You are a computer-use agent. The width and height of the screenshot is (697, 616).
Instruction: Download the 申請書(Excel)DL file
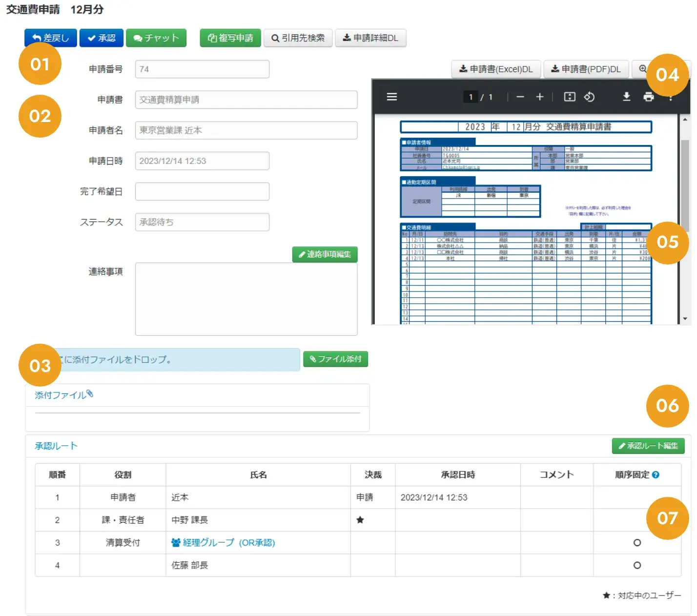click(496, 69)
